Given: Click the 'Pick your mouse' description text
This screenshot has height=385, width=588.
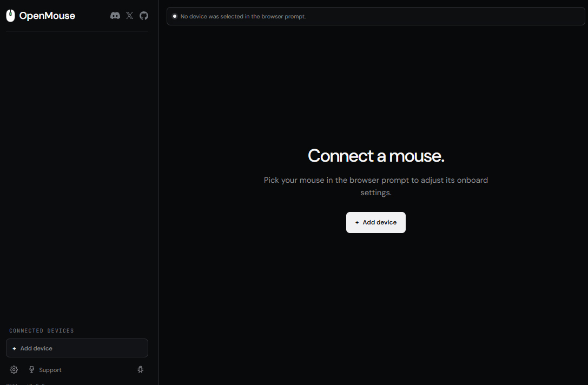Looking at the screenshot, I should tap(376, 187).
